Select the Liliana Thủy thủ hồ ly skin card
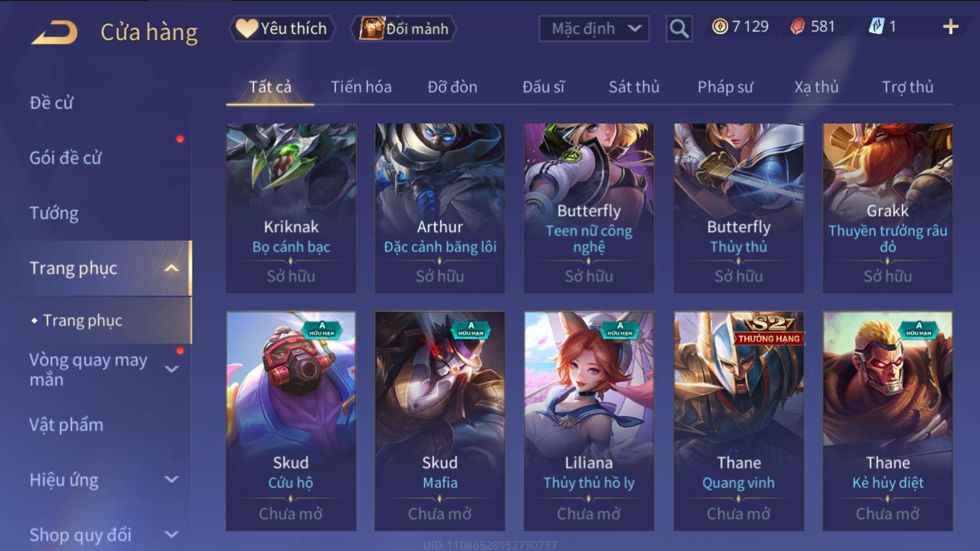This screenshot has width=980, height=551. point(588,421)
